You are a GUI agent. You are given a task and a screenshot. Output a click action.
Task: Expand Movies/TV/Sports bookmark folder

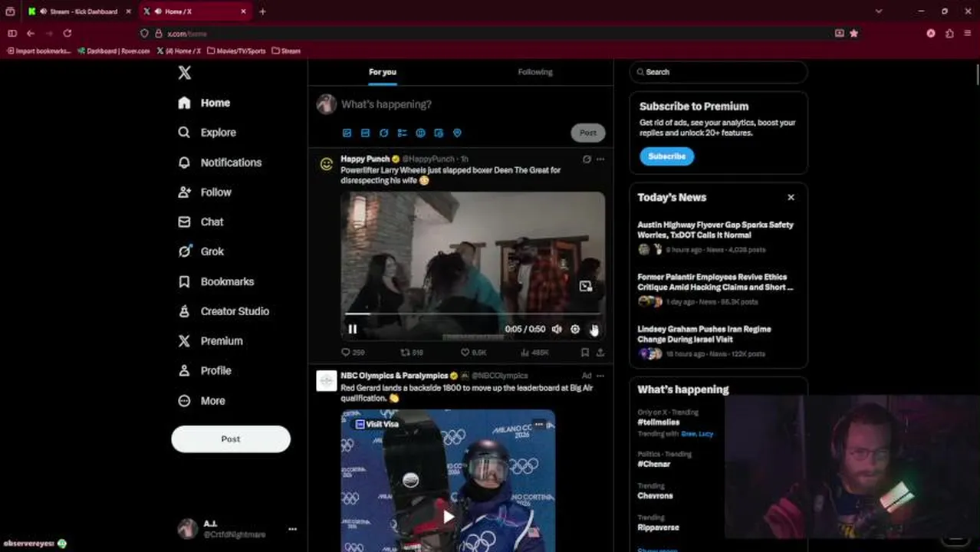(236, 51)
